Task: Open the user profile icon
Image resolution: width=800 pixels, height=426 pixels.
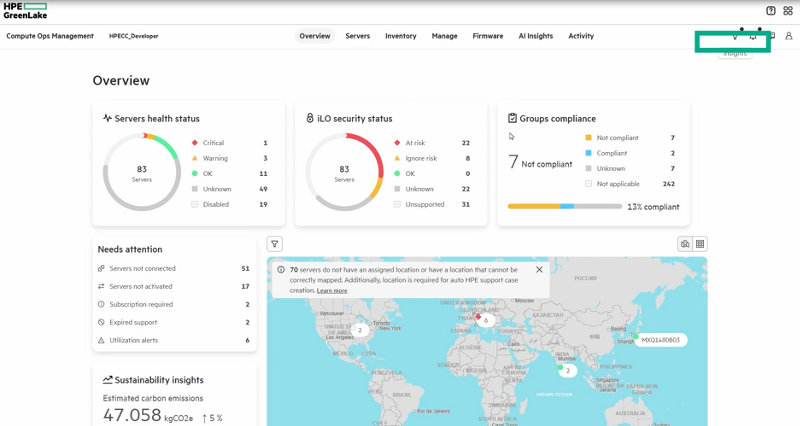Action: click(x=789, y=36)
